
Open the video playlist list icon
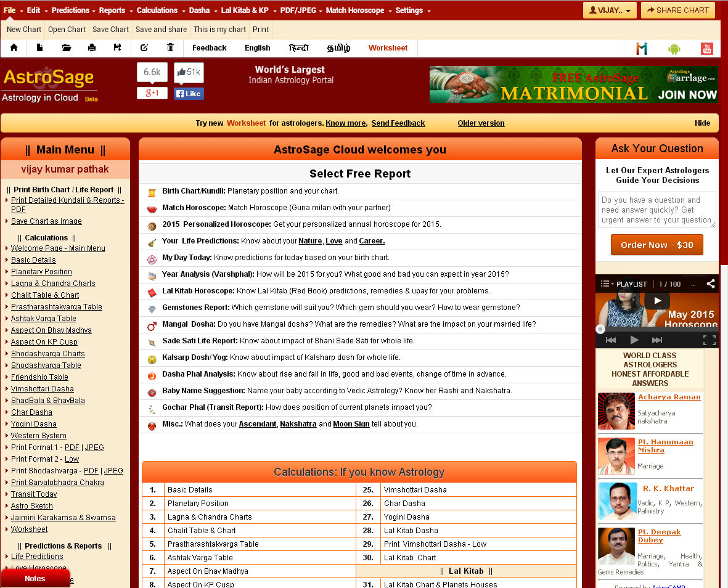click(607, 284)
